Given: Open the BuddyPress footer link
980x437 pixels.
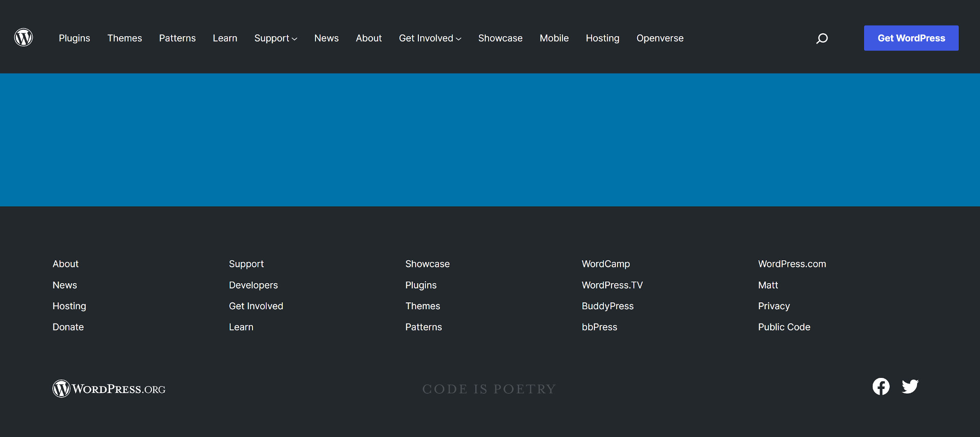Looking at the screenshot, I should pyautogui.click(x=607, y=306).
